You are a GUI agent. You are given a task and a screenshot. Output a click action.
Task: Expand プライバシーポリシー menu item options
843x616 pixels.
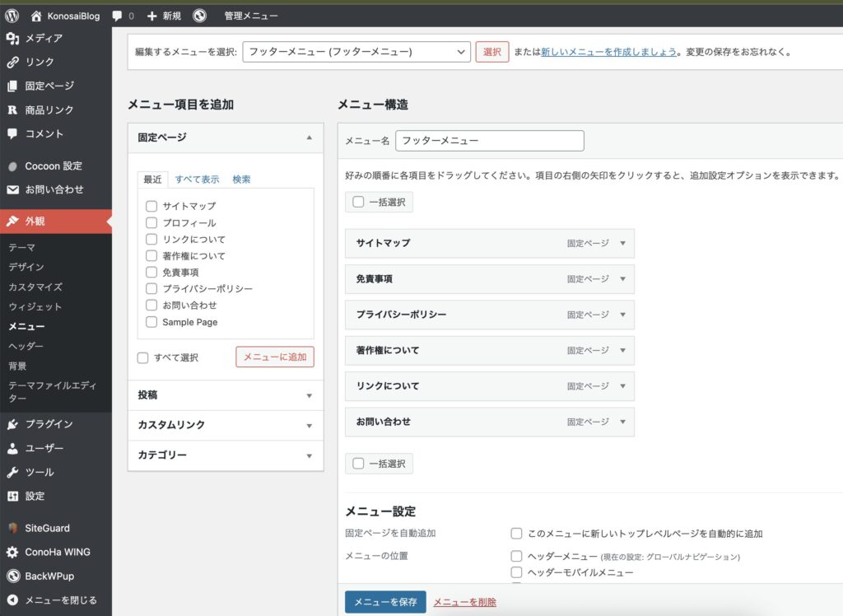point(622,315)
